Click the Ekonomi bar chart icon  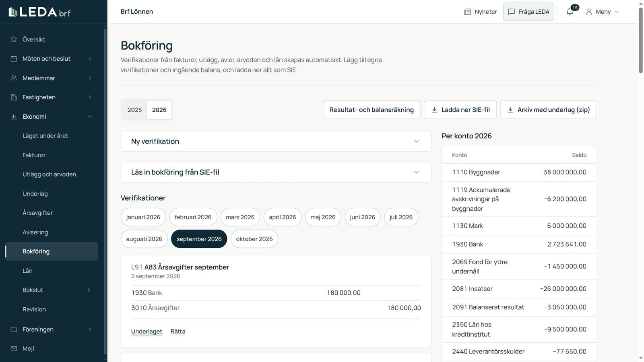14,117
